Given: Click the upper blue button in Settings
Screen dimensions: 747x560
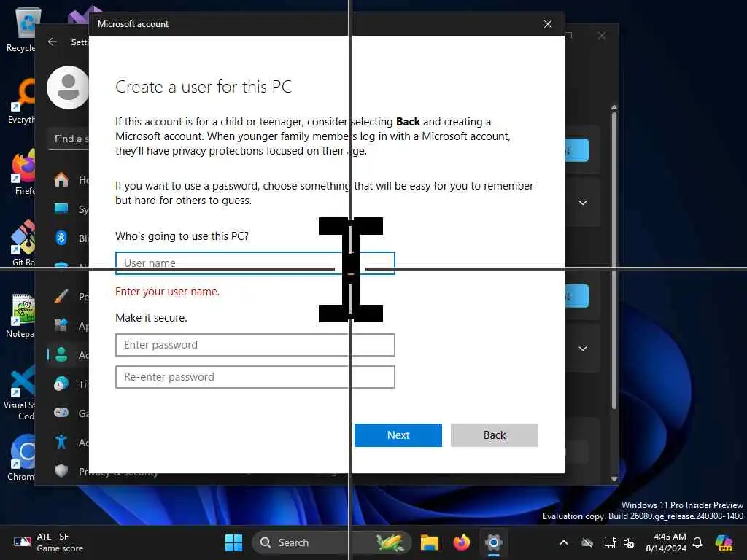Looking at the screenshot, I should 577,150.
